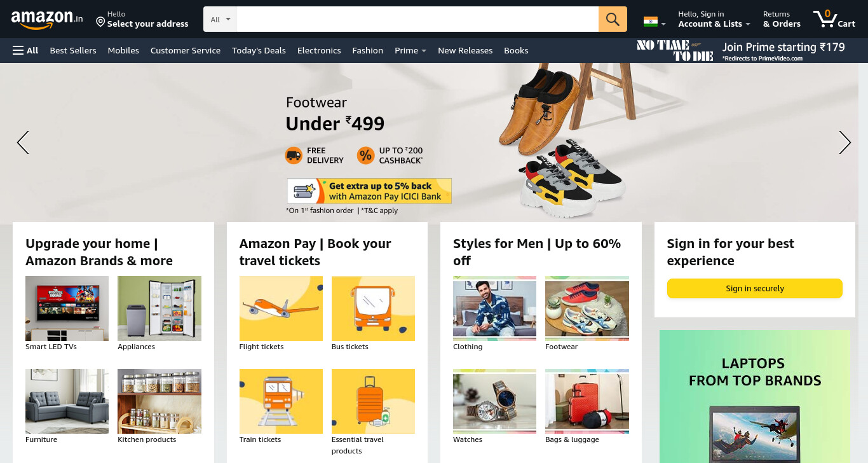Click the Amazon Pay ICICI cashback banner
868x463 pixels.
369,191
